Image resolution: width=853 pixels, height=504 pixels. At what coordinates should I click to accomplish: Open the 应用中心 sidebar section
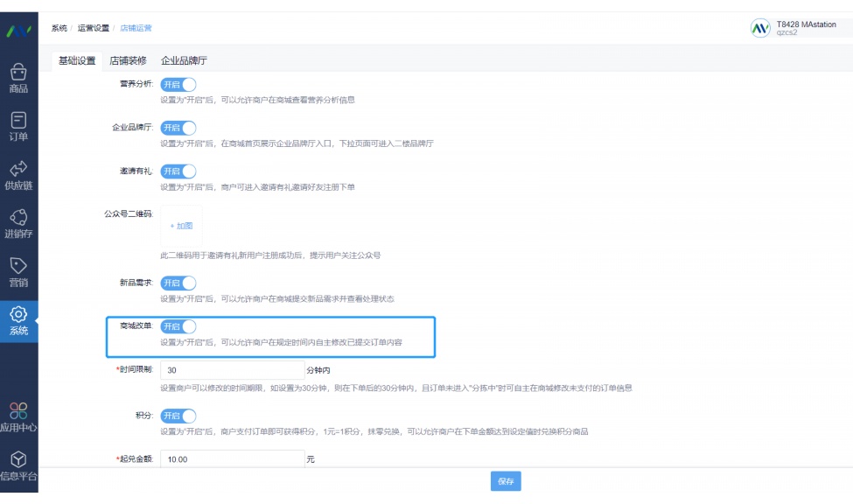18,417
